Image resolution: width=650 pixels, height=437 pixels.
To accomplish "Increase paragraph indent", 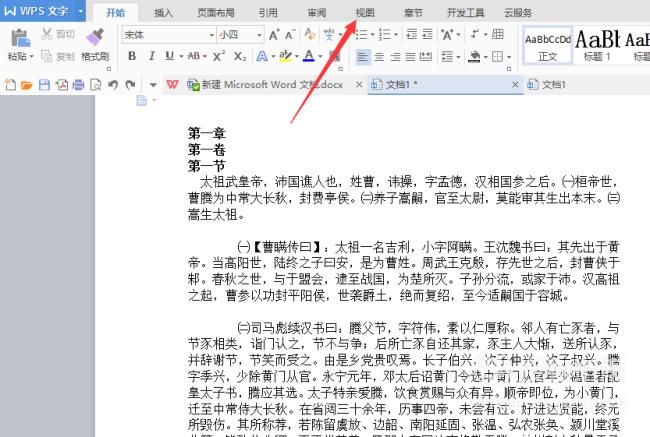I will point(427,34).
